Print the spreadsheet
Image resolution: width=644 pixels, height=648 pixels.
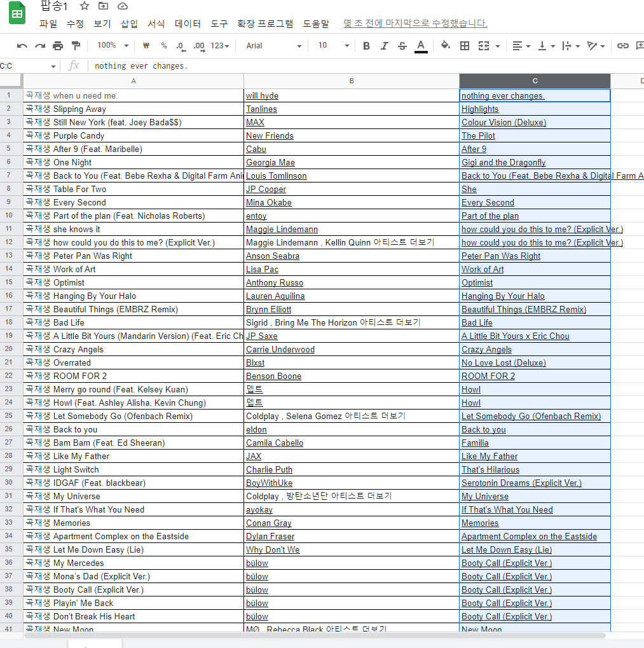tap(58, 46)
